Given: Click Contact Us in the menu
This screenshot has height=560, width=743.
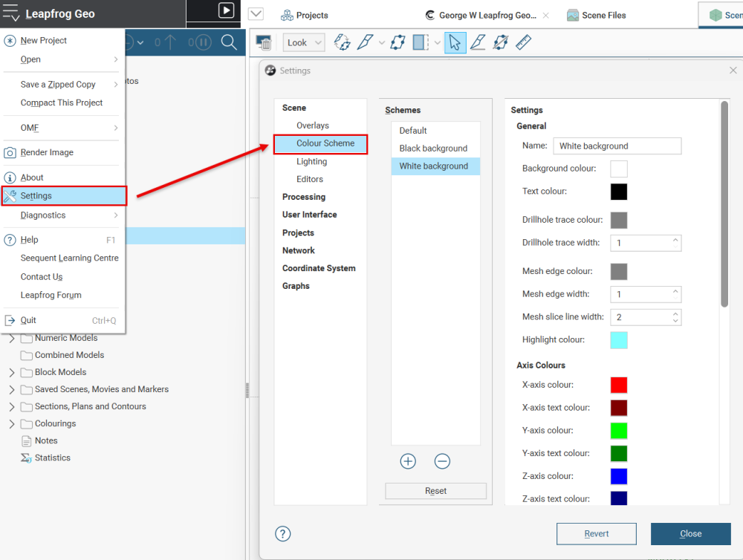Looking at the screenshot, I should tap(63, 277).
